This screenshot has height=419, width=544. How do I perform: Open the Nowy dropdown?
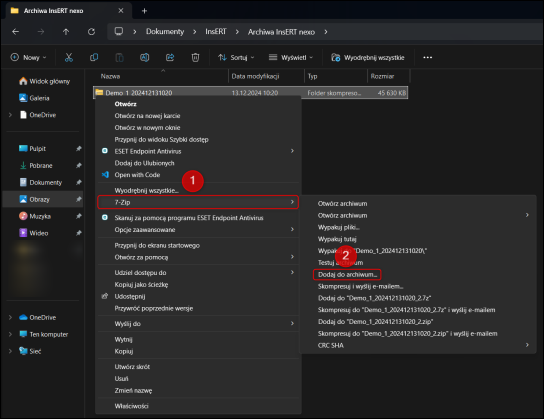28,58
